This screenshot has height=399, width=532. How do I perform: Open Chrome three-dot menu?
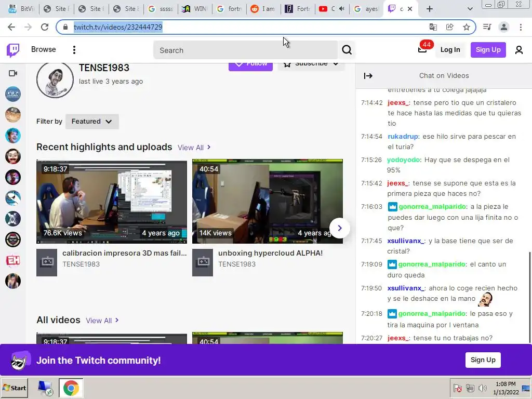(x=521, y=27)
